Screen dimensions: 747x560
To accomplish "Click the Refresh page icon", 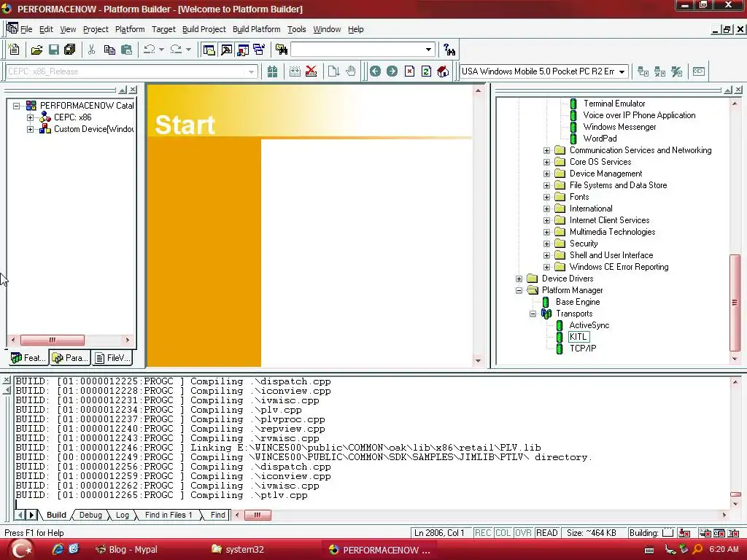I will click(x=426, y=71).
